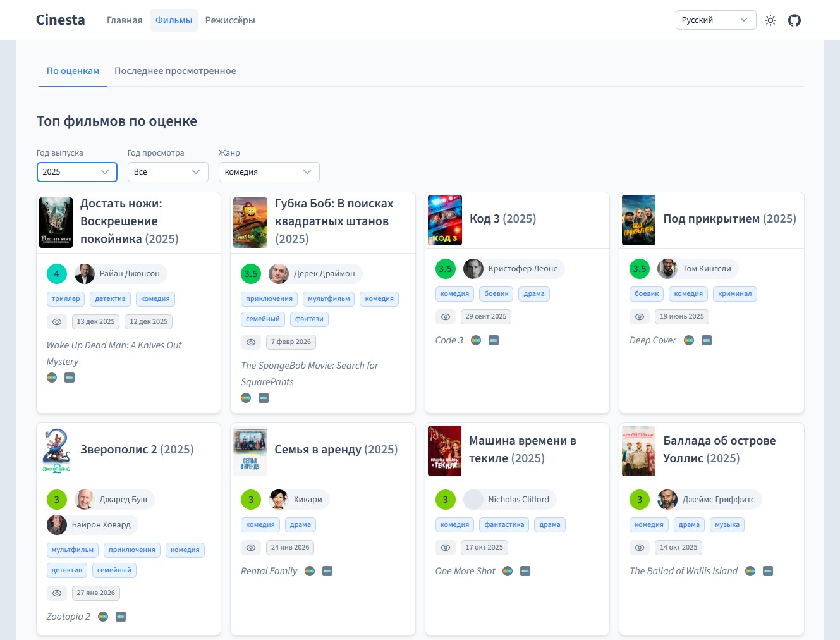Open director Байрон Ховард

(x=92, y=525)
